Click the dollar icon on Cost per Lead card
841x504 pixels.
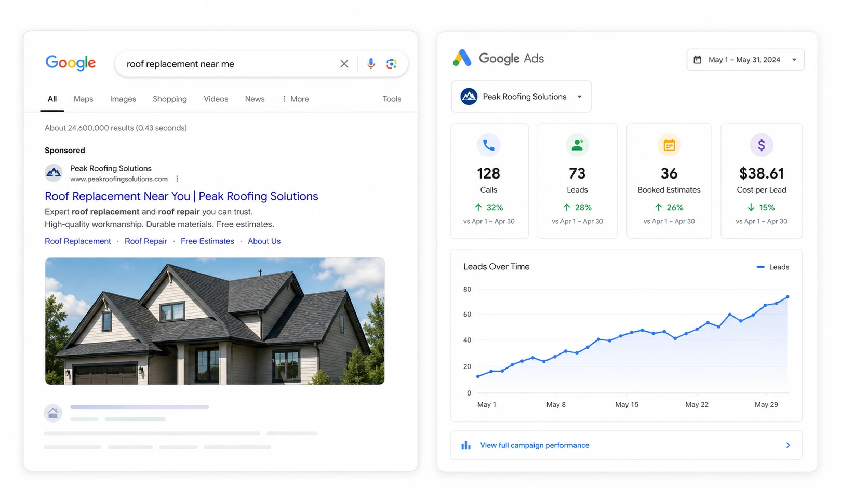click(762, 145)
